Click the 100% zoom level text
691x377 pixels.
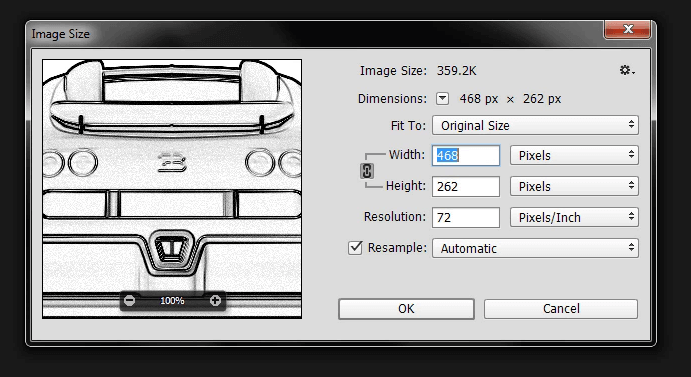point(172,301)
